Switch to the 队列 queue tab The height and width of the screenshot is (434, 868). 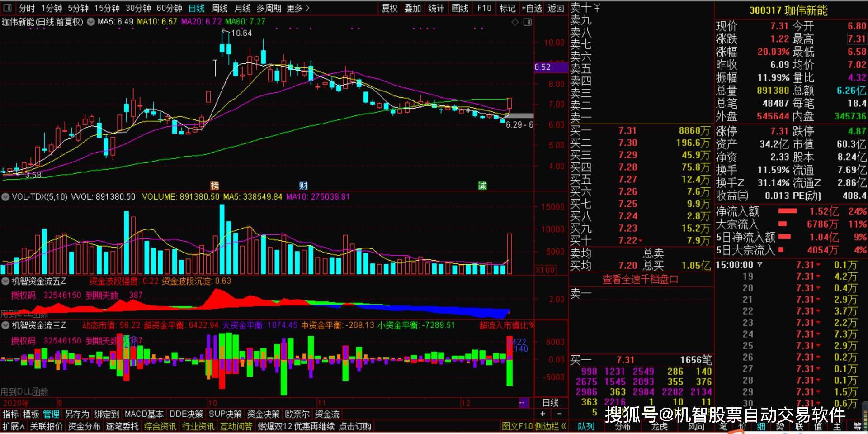click(x=586, y=426)
